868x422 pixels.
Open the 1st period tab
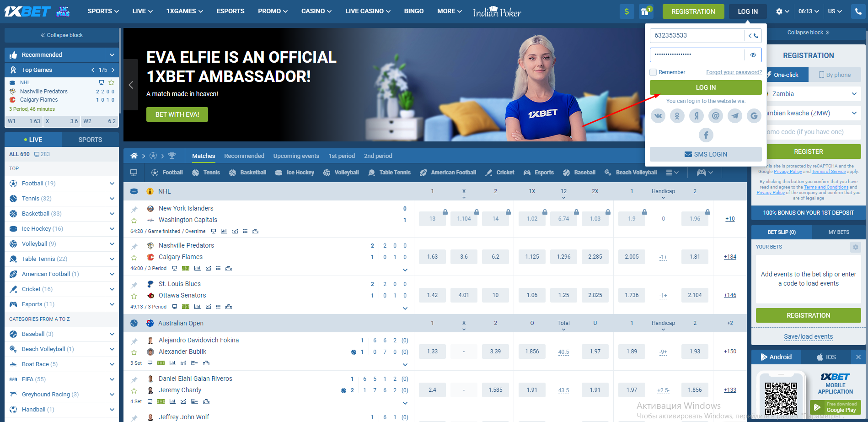[x=342, y=156]
